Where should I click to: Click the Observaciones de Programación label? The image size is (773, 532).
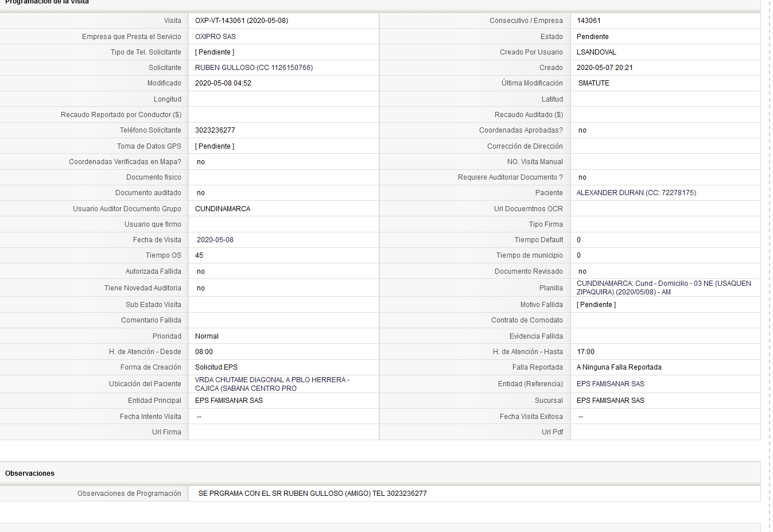pos(129,494)
